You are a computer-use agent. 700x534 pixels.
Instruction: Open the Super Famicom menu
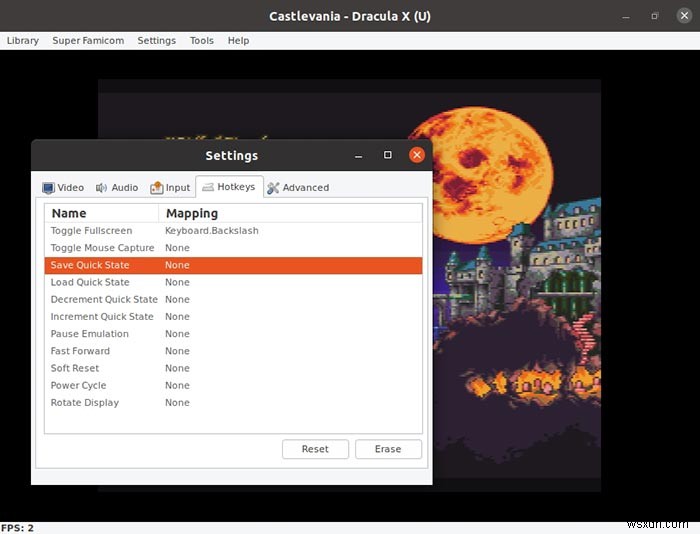point(88,41)
